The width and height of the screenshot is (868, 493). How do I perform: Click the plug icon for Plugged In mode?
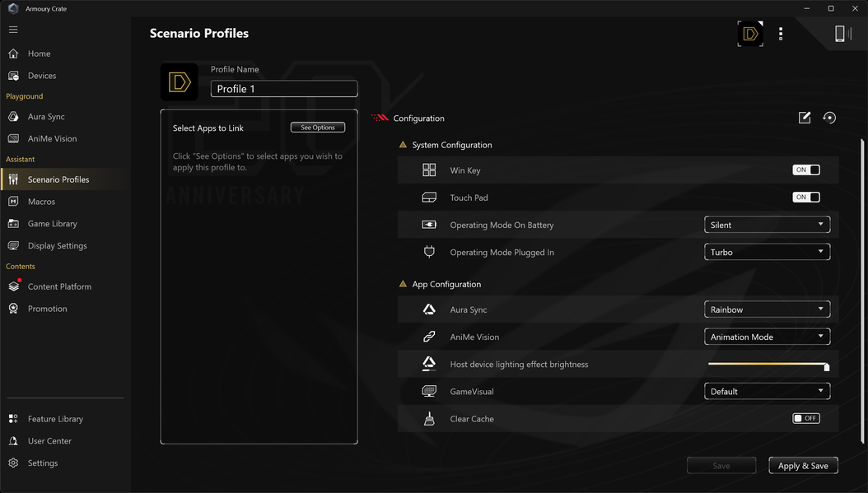pyautogui.click(x=429, y=252)
